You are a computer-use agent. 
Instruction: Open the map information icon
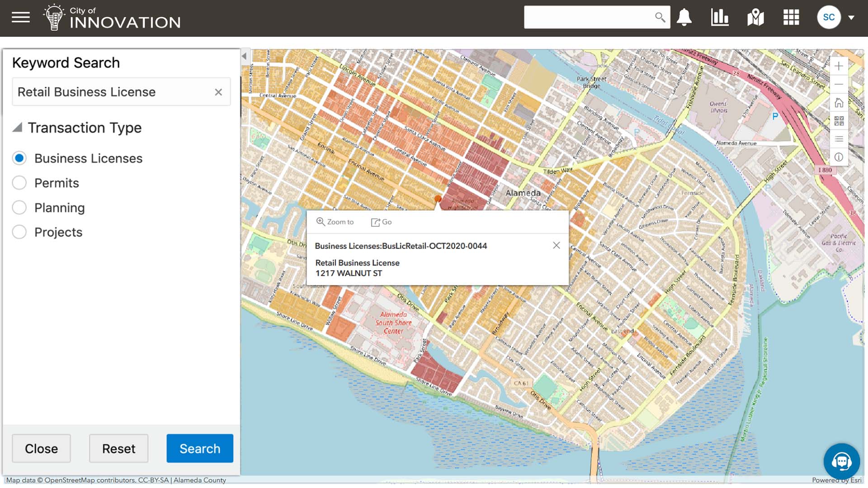click(839, 157)
